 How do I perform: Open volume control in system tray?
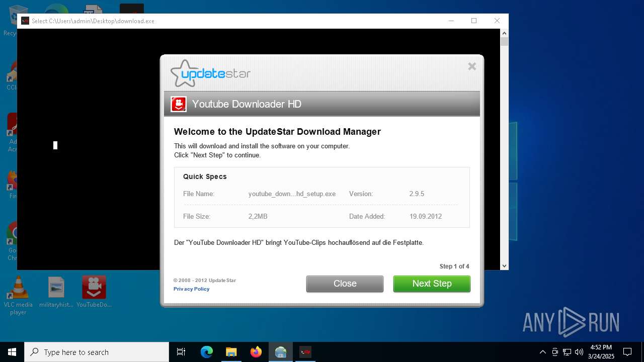click(x=579, y=352)
